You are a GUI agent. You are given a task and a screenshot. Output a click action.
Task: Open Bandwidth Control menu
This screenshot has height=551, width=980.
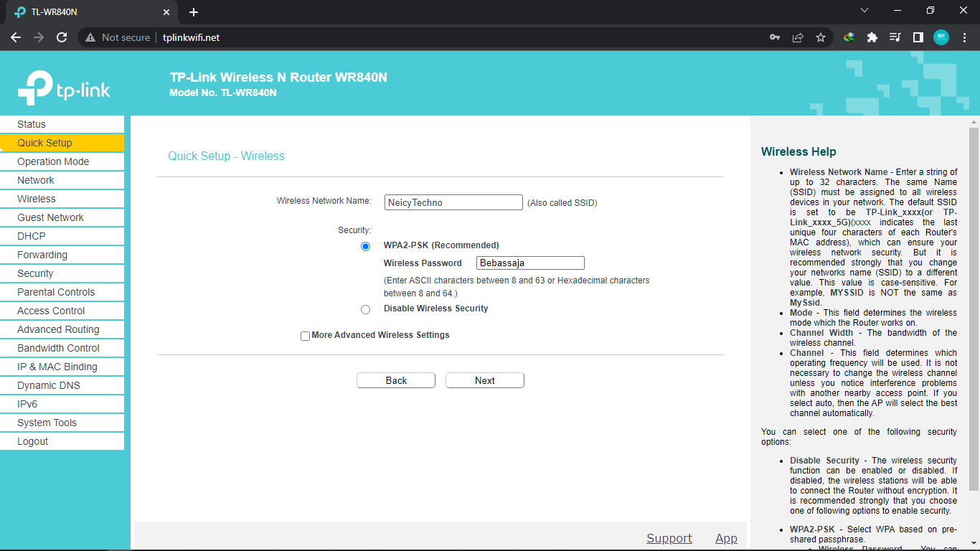(62, 348)
